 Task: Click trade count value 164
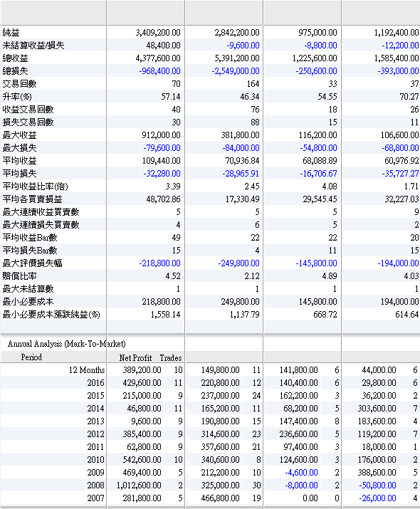pyautogui.click(x=253, y=84)
